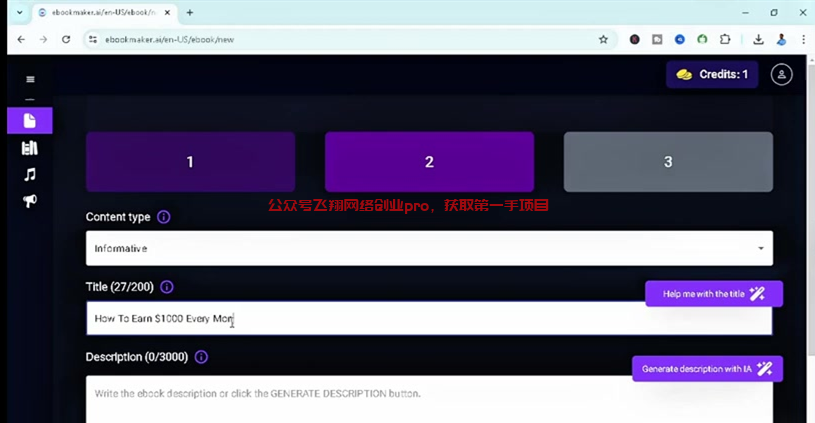This screenshot has width=815, height=423.
Task: Click Generate description with IA button
Action: tap(707, 369)
